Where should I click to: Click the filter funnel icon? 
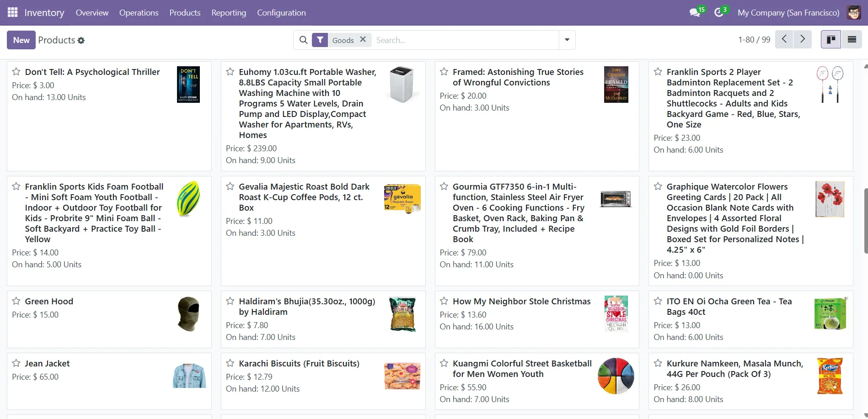click(320, 40)
